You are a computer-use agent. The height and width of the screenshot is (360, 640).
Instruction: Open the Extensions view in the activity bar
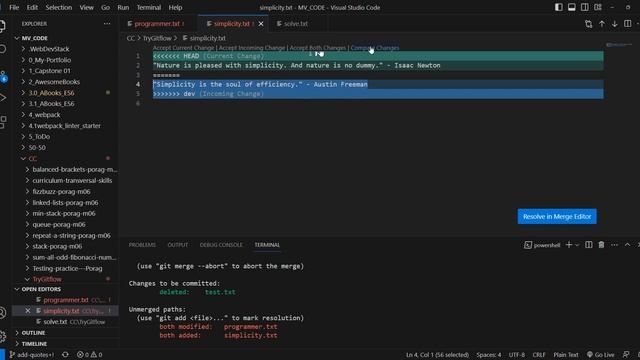click(x=2, y=121)
